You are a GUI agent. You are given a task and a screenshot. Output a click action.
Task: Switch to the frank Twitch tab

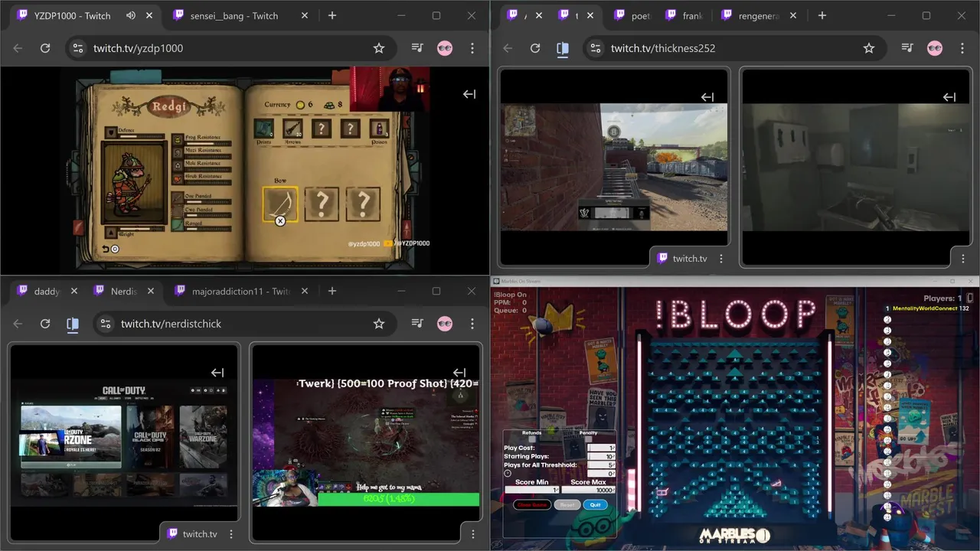[x=684, y=15]
